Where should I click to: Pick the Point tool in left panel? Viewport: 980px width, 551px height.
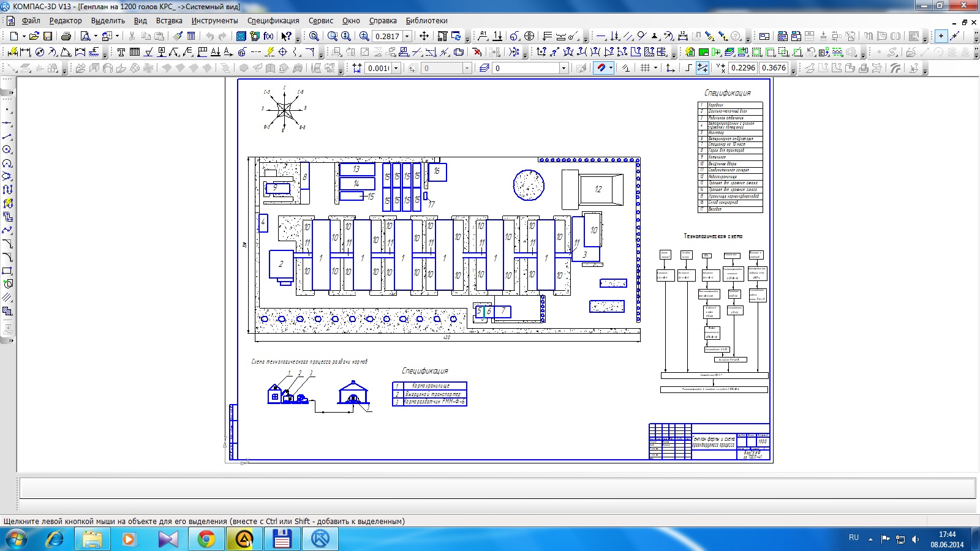coord(7,110)
